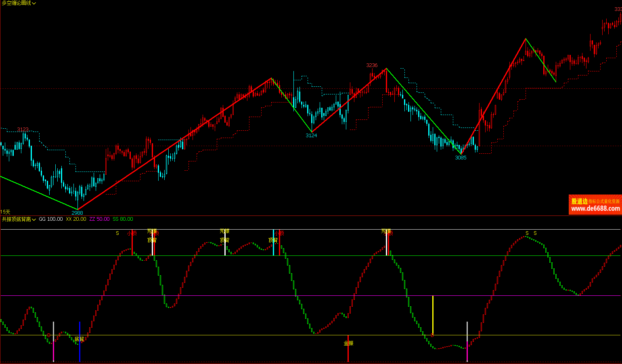Select the blue vertical signal bar
The height and width of the screenshot is (364, 622).
[80, 341]
